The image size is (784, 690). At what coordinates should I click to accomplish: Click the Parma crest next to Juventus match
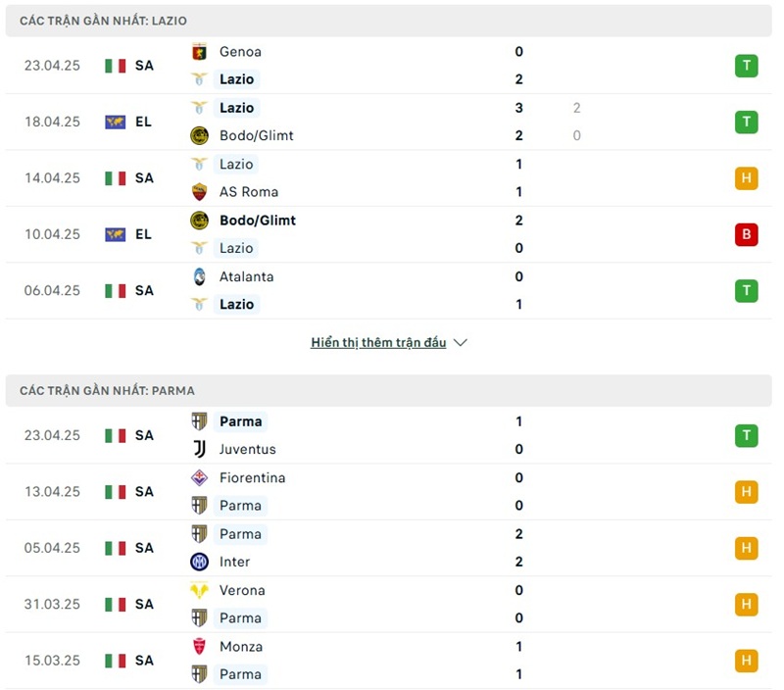pos(198,420)
